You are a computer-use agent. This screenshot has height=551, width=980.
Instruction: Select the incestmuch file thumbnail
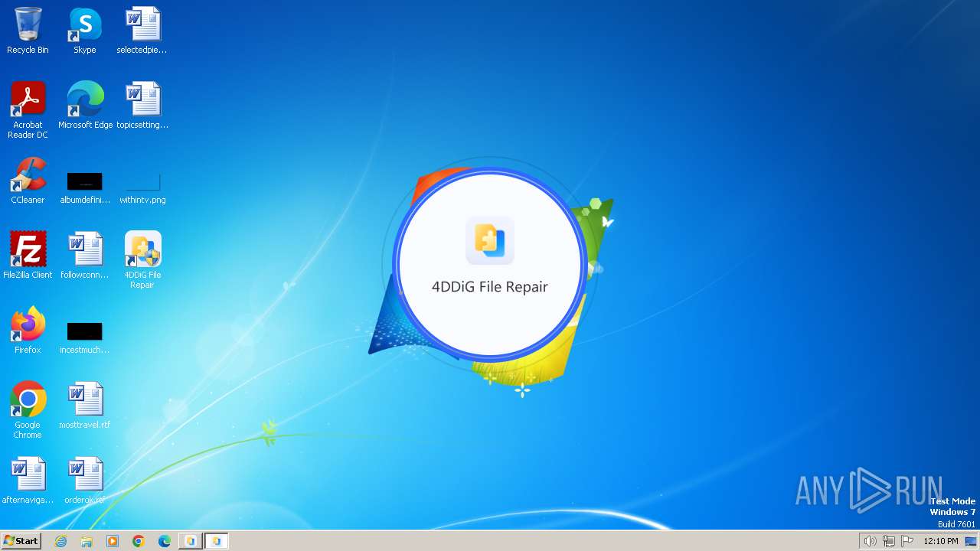85,337
